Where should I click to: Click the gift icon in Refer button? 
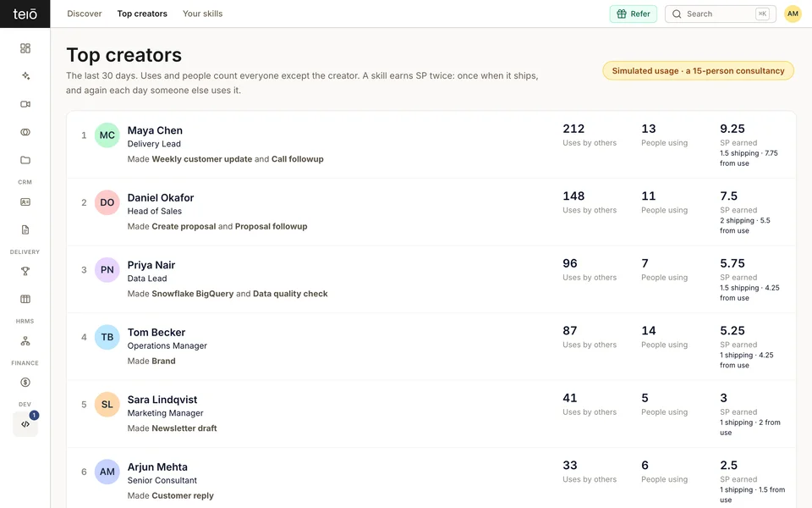coord(622,14)
